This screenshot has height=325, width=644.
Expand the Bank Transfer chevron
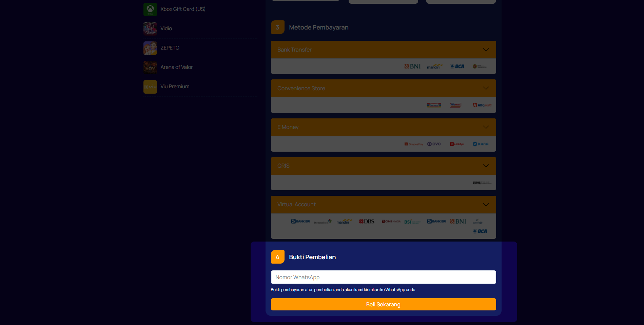point(486,50)
